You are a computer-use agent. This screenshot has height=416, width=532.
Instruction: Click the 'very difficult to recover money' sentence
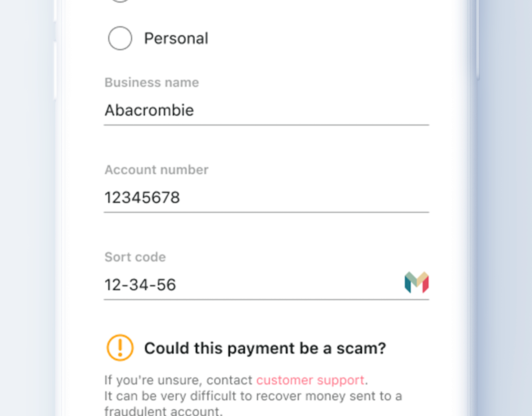pyautogui.click(x=253, y=396)
